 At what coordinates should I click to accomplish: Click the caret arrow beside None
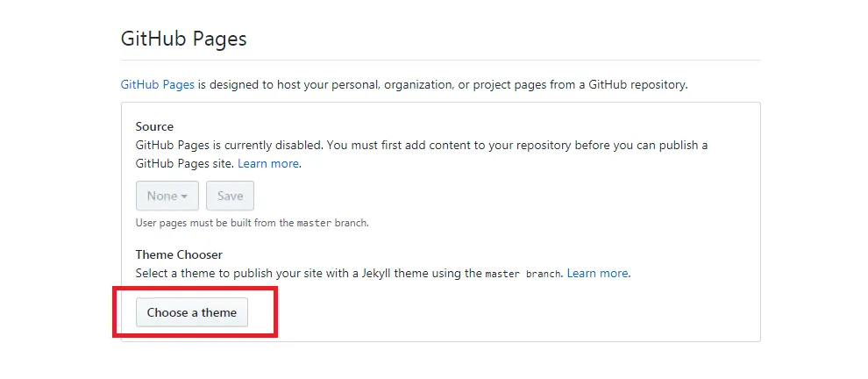click(x=185, y=197)
